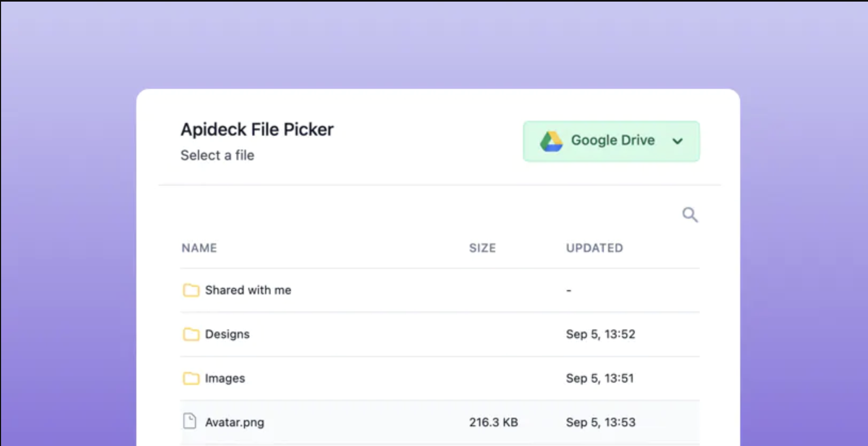The height and width of the screenshot is (446, 868).
Task: Click the Select a file subtitle
Action: click(x=217, y=155)
